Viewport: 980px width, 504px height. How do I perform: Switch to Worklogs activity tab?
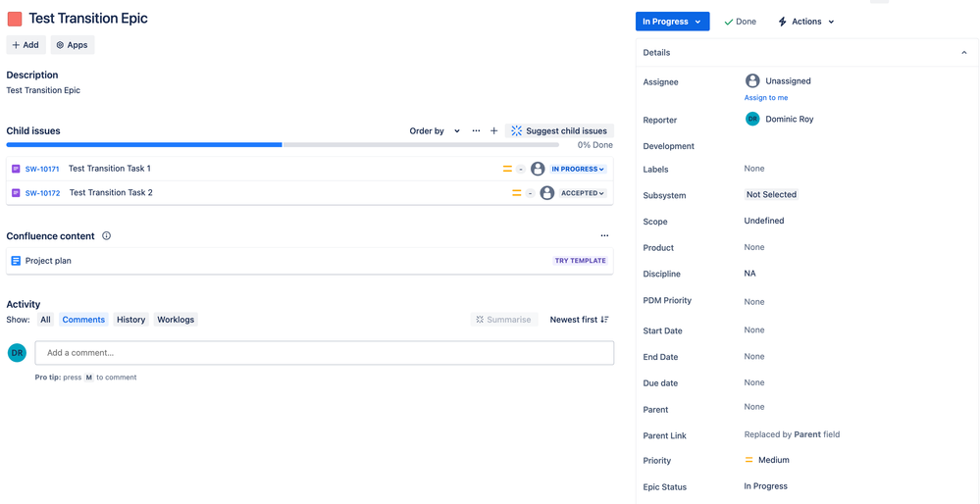(176, 320)
